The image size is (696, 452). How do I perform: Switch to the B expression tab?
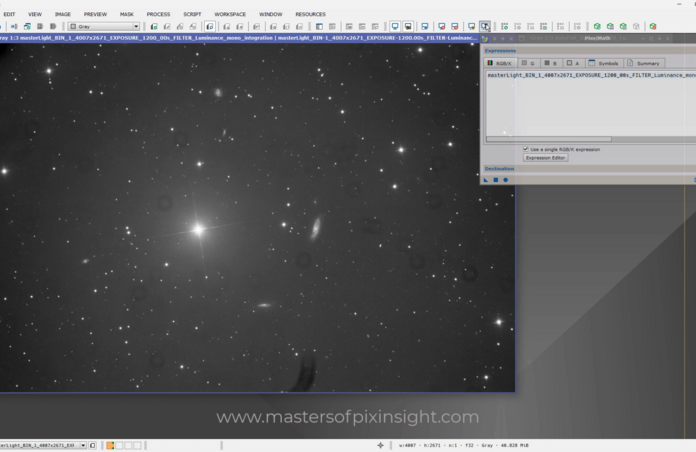point(550,63)
